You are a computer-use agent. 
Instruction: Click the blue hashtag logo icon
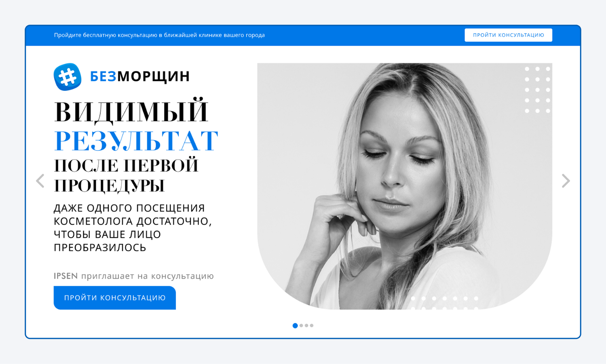point(68,77)
